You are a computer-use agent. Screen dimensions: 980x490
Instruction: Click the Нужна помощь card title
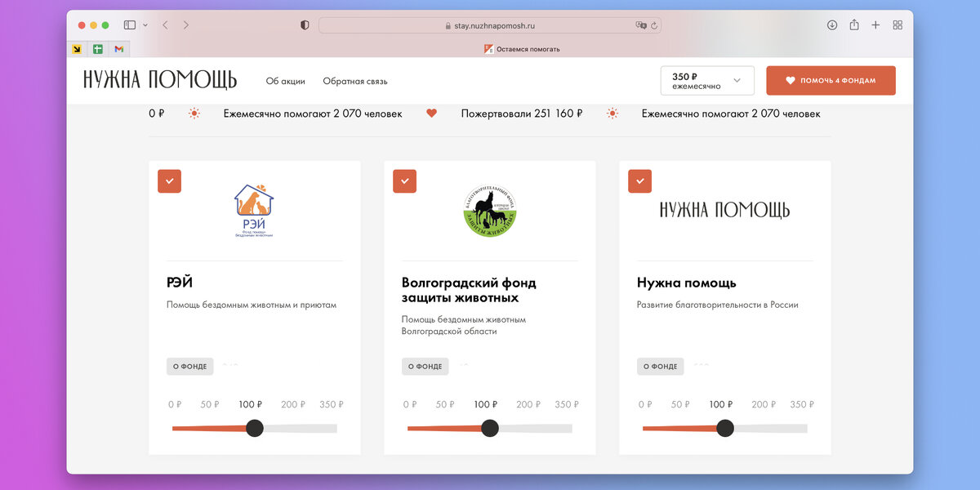(687, 283)
